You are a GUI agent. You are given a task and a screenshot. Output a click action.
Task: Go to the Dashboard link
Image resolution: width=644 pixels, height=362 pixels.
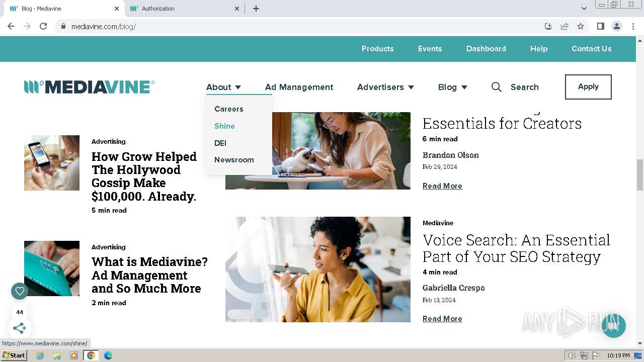click(x=486, y=49)
